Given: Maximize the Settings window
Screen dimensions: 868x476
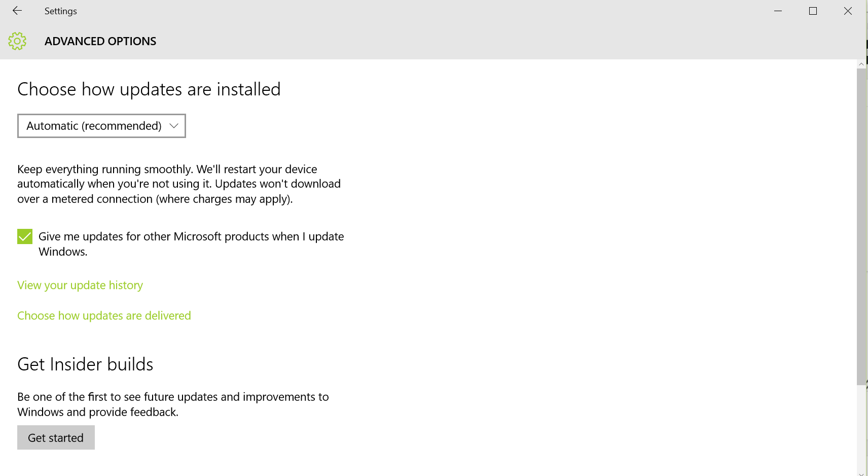Looking at the screenshot, I should [x=813, y=11].
